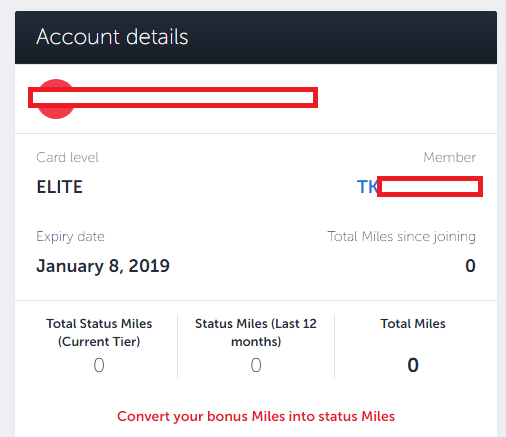Click the Card level label
Viewport: 506px width, 437px height.
pyautogui.click(x=67, y=157)
